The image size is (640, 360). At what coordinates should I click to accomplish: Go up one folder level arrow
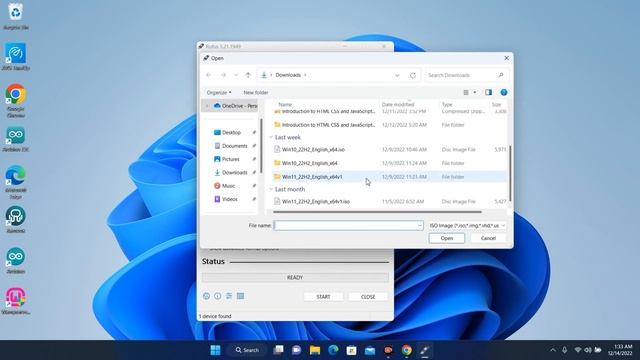(x=248, y=75)
